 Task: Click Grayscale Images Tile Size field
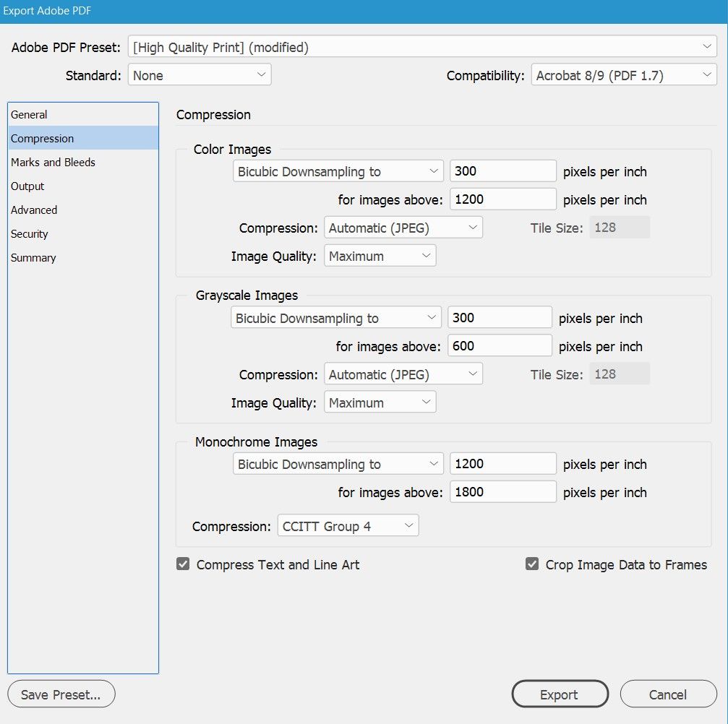tap(620, 374)
